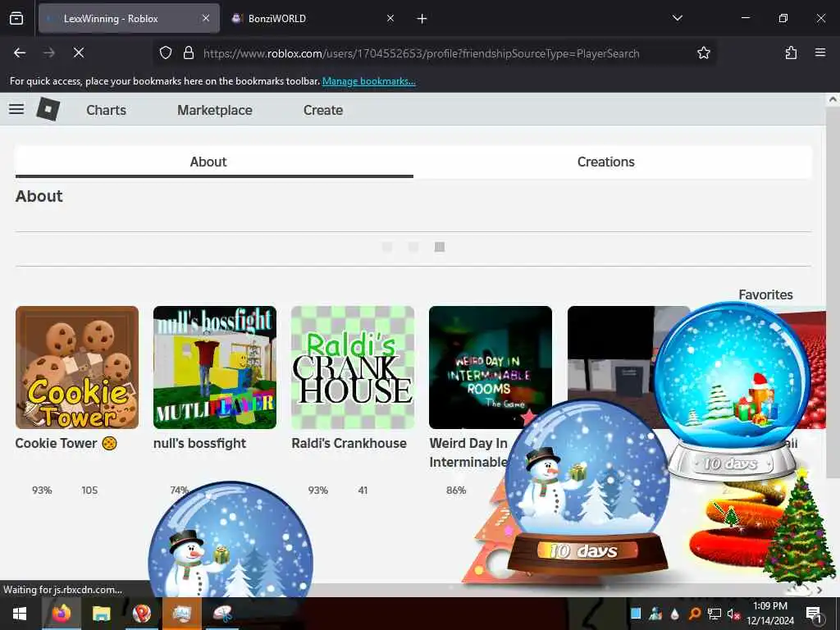Click the network tray icon

714,614
